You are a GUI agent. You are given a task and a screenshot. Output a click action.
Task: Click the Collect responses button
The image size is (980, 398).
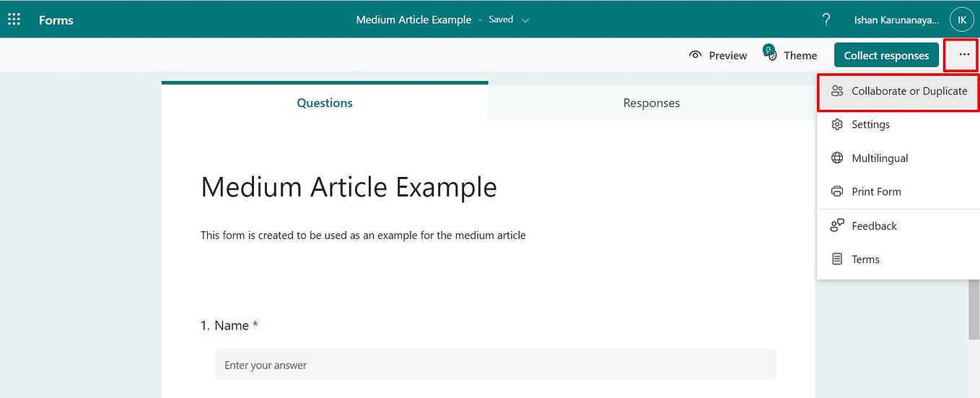[886, 55]
